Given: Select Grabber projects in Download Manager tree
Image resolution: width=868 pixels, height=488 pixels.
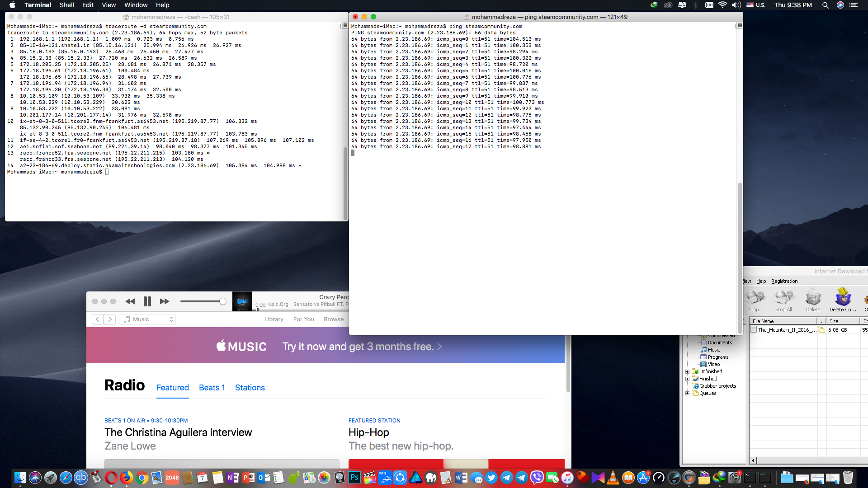Looking at the screenshot, I should (717, 386).
